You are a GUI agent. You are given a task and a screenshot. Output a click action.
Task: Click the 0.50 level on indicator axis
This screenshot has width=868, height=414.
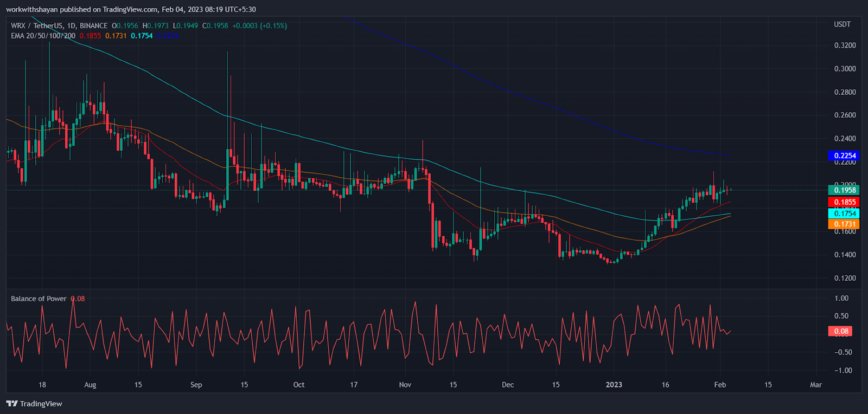point(841,316)
